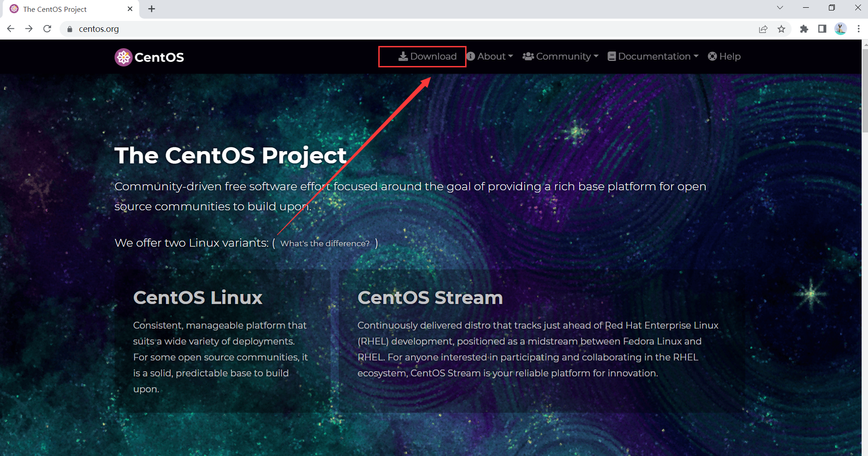868x456 pixels.
Task: Open a new browser tab
Action: [x=152, y=9]
